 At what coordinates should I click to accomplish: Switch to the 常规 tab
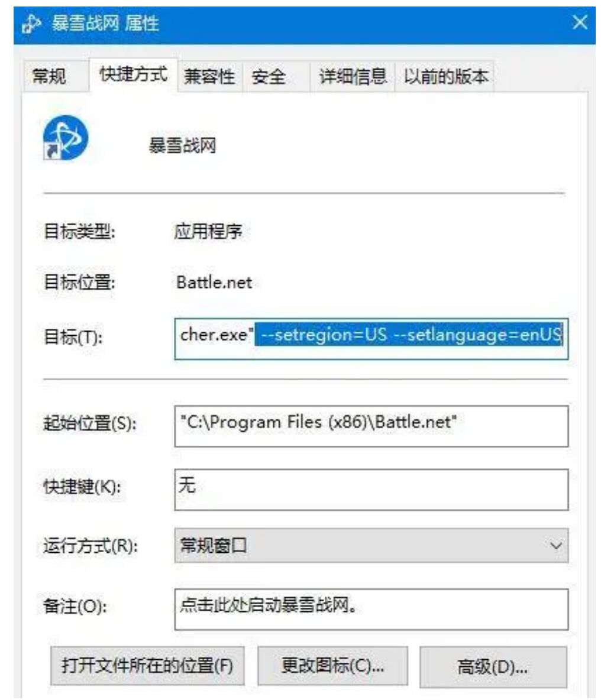click(50, 76)
